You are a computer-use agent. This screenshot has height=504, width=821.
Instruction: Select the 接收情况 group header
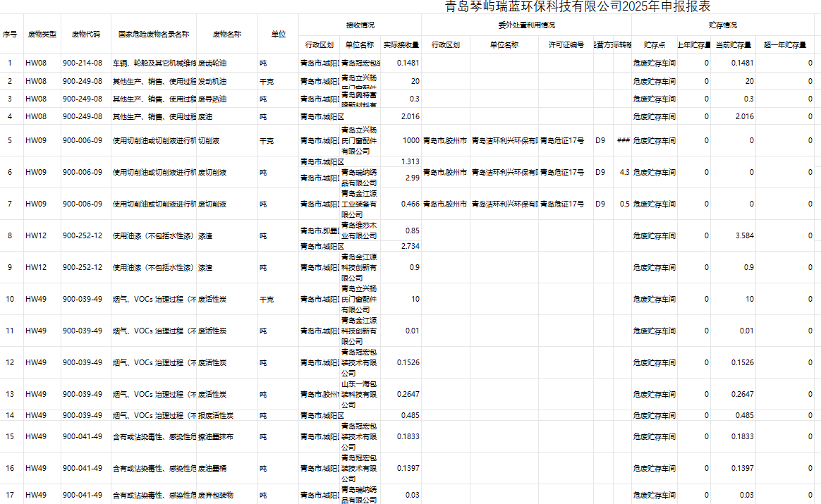pos(360,25)
